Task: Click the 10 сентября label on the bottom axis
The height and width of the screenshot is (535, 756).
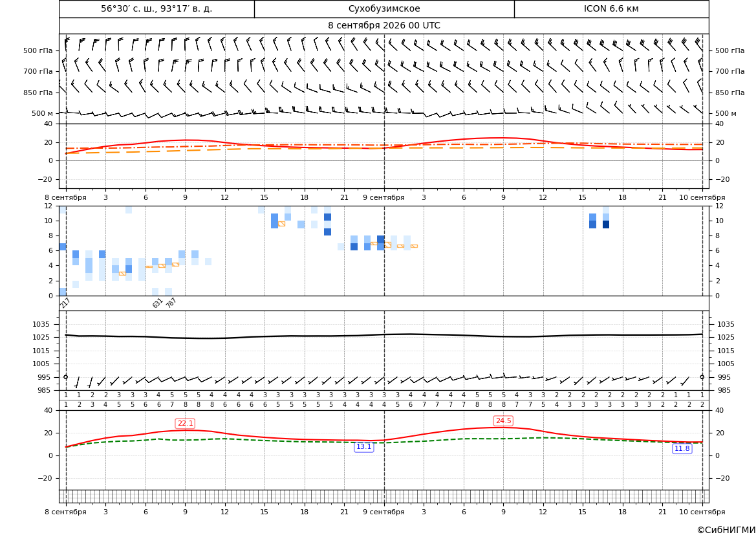Action: [x=702, y=512]
